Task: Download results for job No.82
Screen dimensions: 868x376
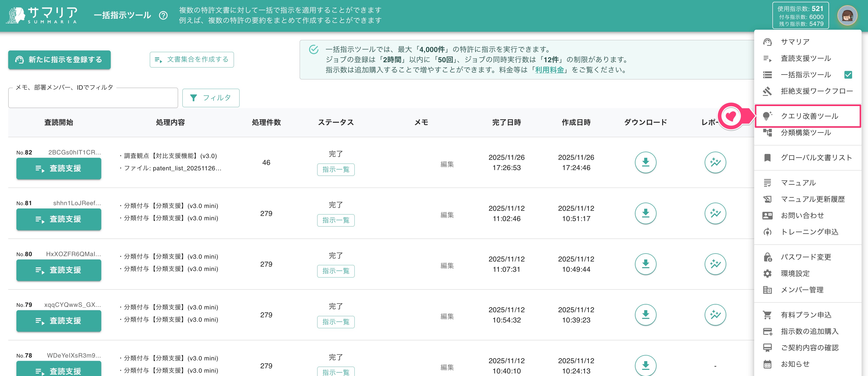Action: click(645, 163)
